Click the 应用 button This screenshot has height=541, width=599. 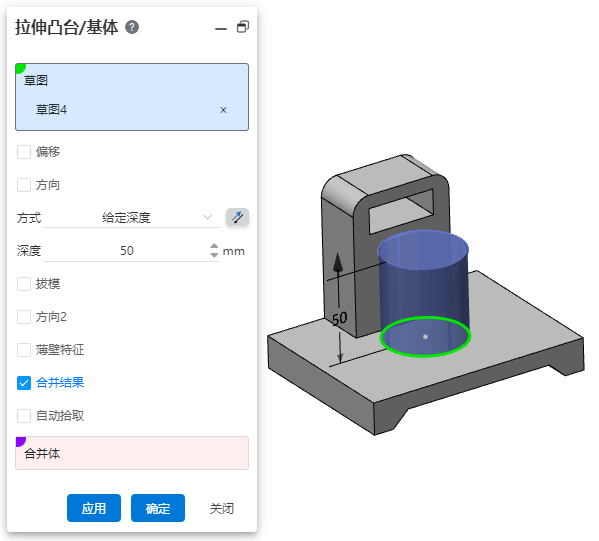(94, 508)
